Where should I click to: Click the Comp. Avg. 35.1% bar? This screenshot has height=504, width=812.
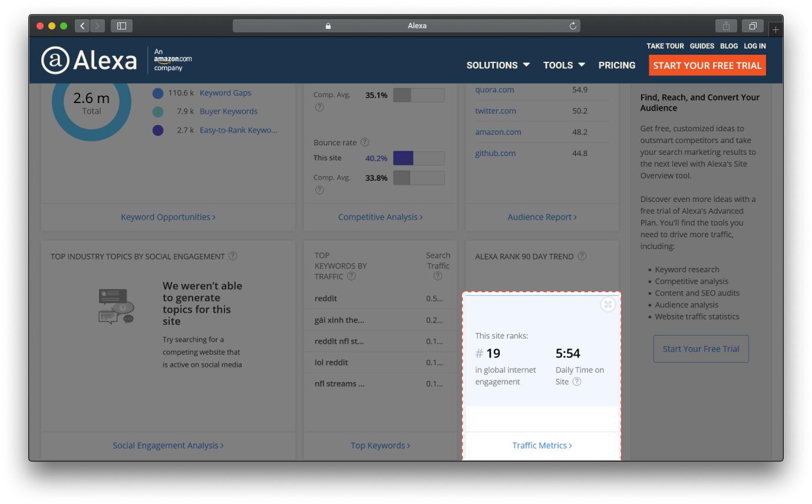[x=419, y=95]
